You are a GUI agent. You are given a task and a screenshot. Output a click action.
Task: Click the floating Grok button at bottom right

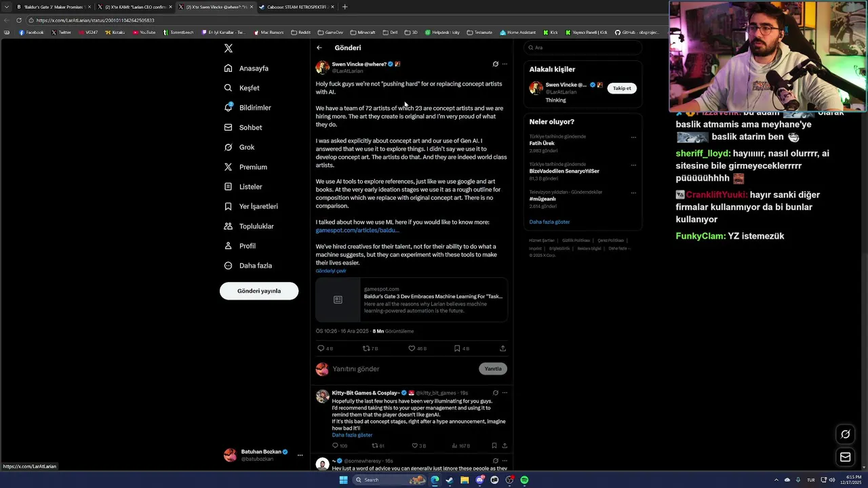[x=846, y=434]
